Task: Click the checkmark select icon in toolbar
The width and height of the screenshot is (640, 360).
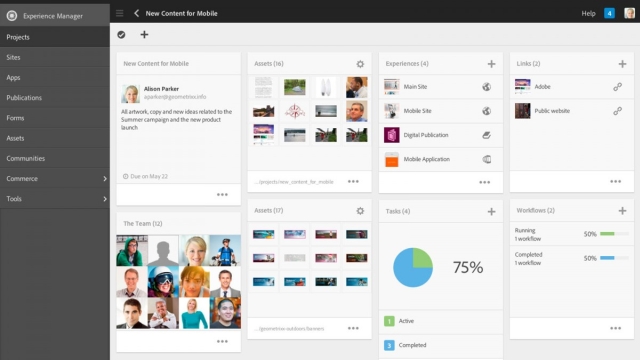Action: tap(121, 35)
